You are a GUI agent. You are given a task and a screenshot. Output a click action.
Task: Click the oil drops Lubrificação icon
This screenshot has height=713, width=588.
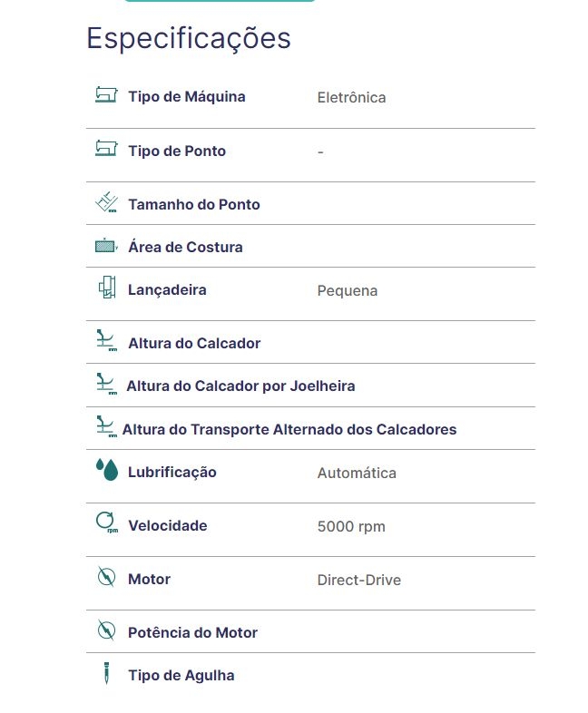point(106,470)
